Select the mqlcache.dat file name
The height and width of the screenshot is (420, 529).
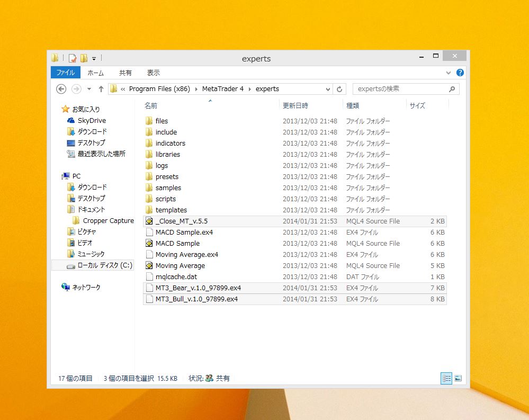[176, 277]
